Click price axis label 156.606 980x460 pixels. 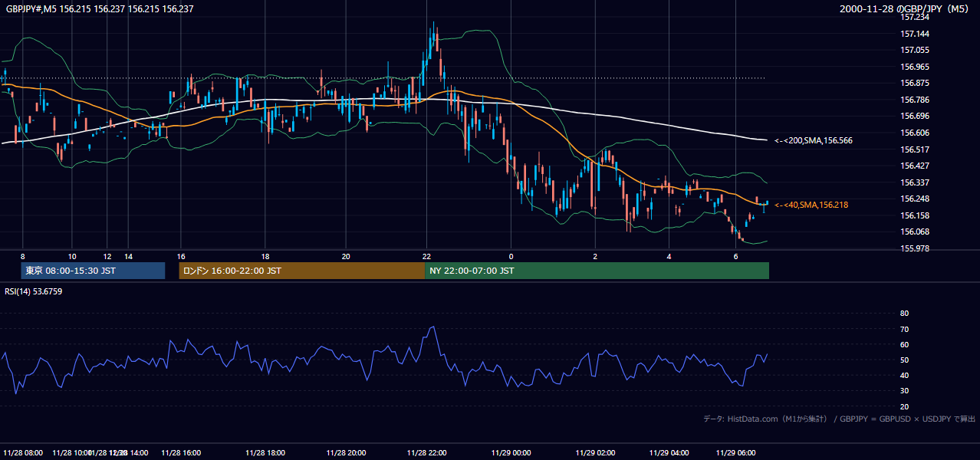point(915,133)
